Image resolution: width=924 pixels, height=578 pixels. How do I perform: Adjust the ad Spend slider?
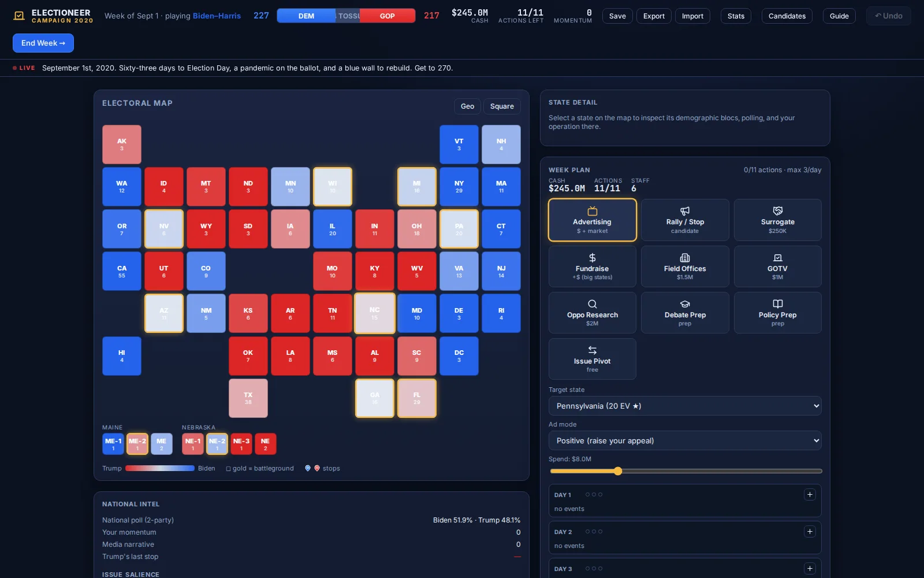[x=685, y=471]
